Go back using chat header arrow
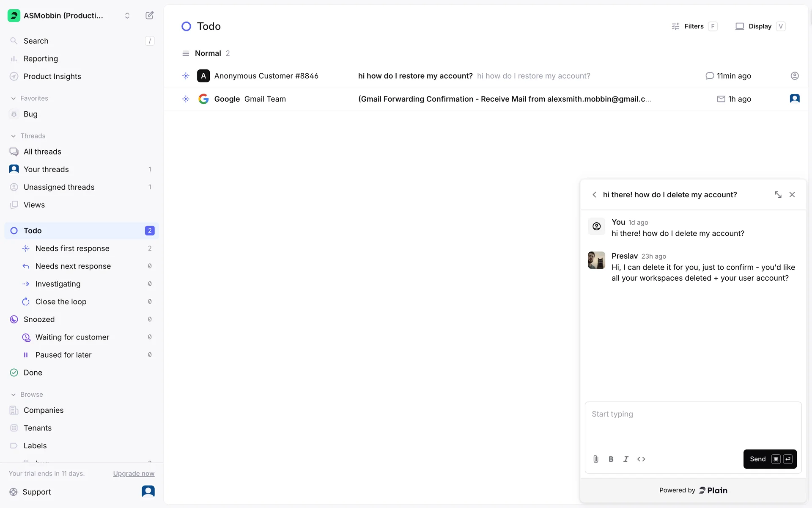812x508 pixels. [x=594, y=195]
